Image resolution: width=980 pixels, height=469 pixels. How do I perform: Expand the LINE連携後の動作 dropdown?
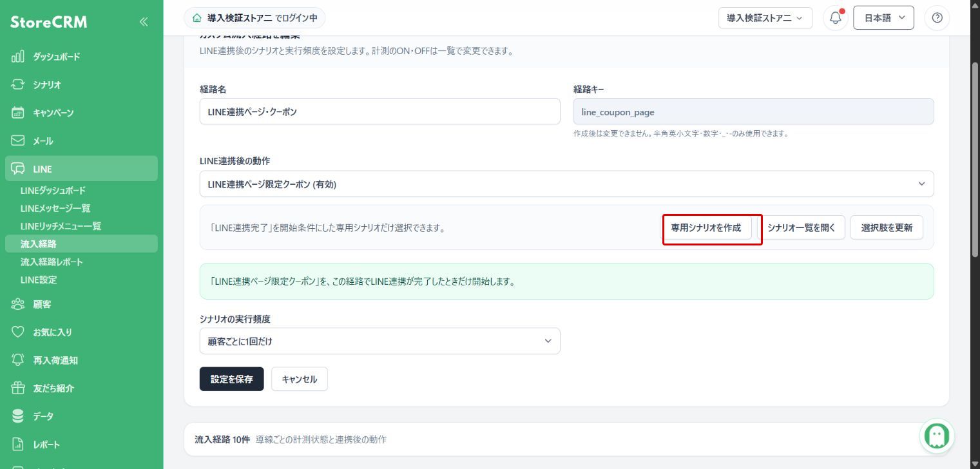[566, 184]
